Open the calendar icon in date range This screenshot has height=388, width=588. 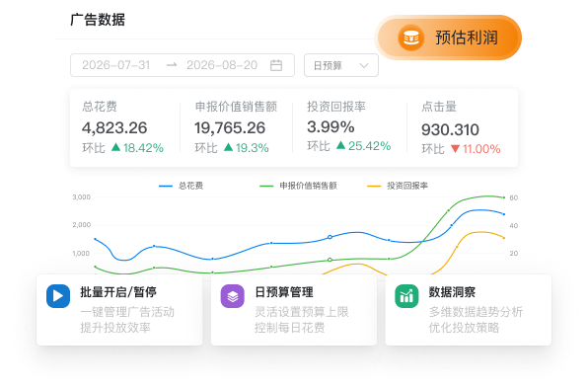point(276,65)
